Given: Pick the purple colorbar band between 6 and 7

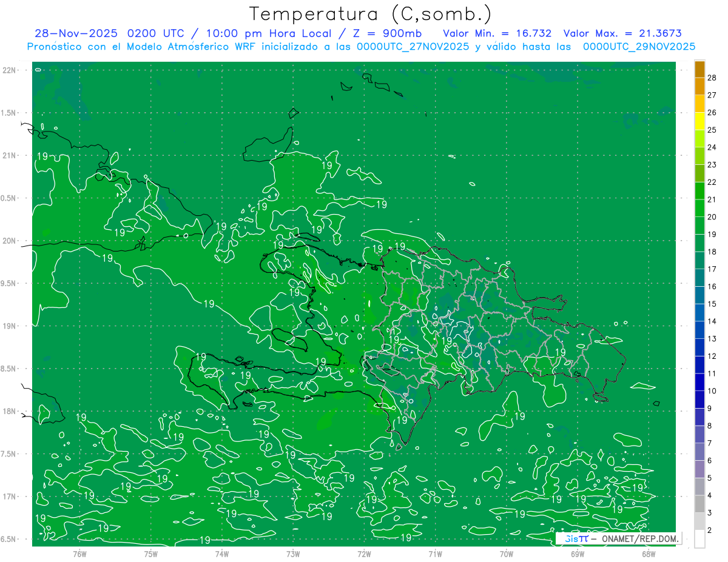Looking at the screenshot, I should [699, 452].
